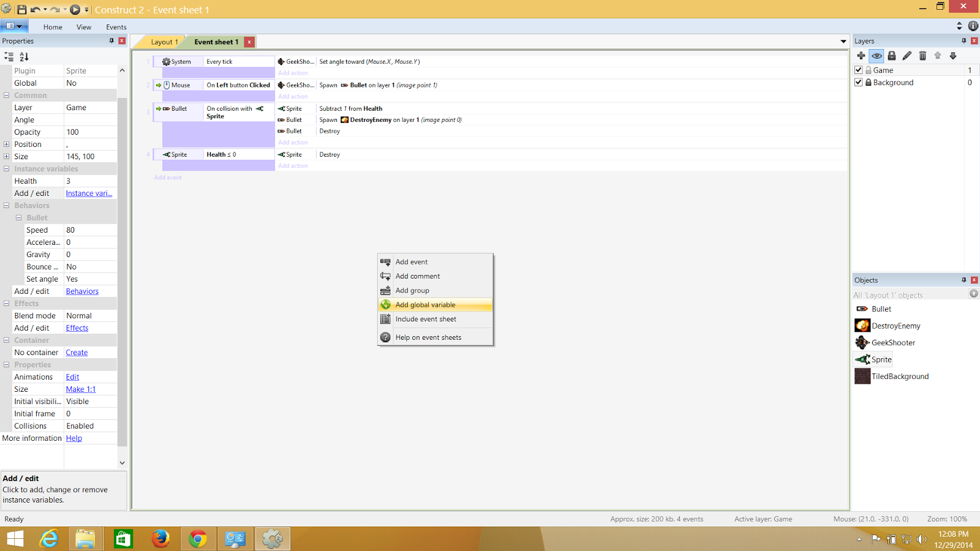Viewport: 980px width, 551px height.
Task: Select Add group in context menu
Action: click(435, 290)
